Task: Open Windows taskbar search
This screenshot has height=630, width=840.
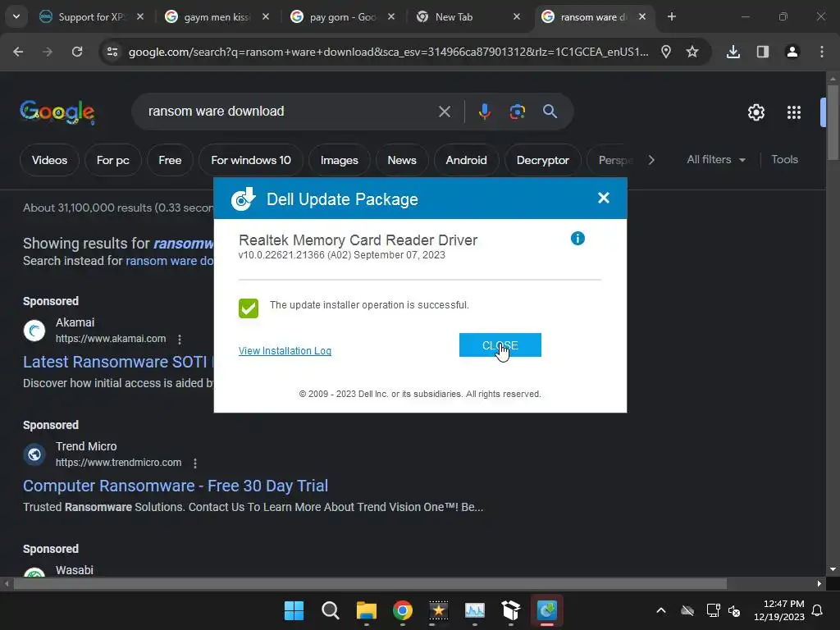Action: 330,610
